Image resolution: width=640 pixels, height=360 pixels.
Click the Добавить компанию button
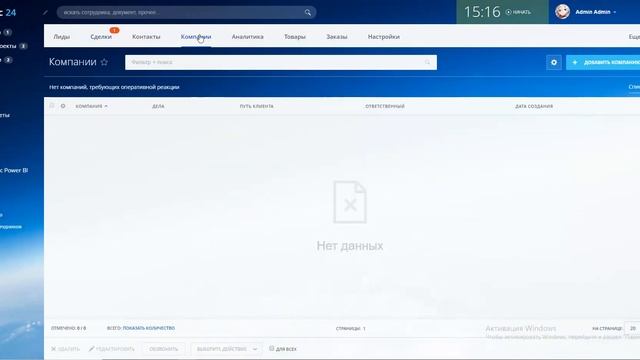(603, 62)
